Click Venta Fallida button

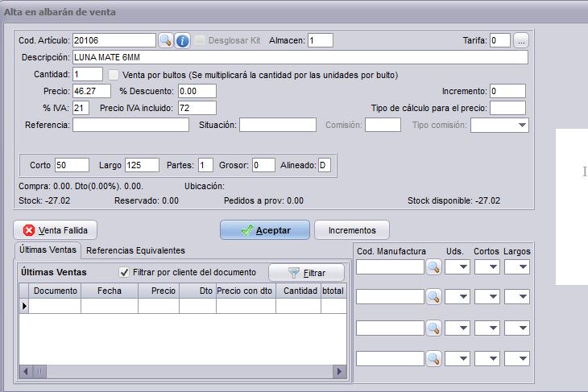[x=55, y=230]
